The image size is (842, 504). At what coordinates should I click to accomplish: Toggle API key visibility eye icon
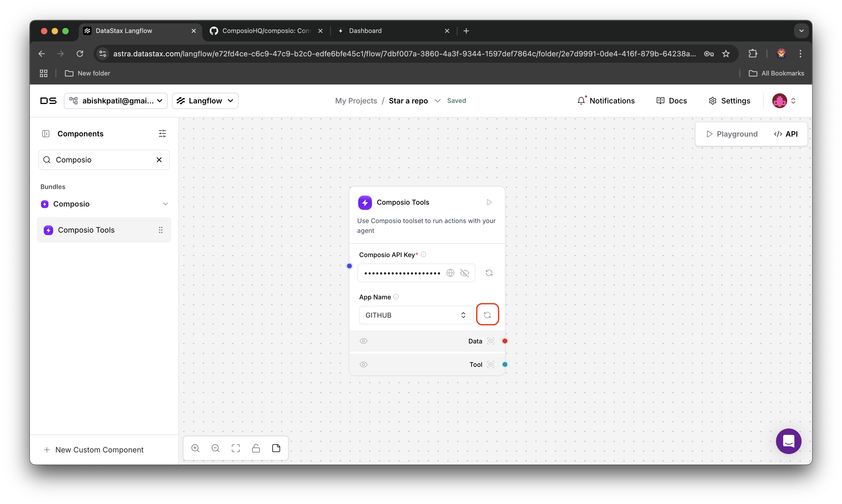click(x=464, y=273)
